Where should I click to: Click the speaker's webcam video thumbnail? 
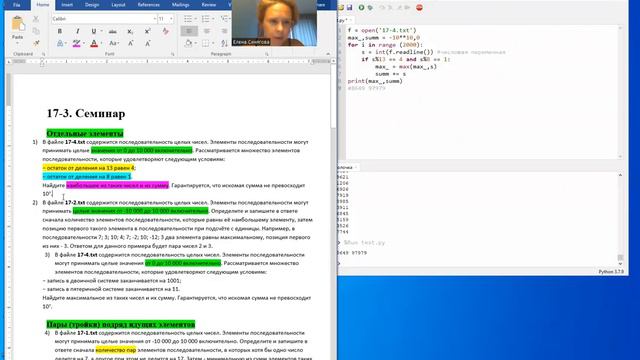point(274,23)
